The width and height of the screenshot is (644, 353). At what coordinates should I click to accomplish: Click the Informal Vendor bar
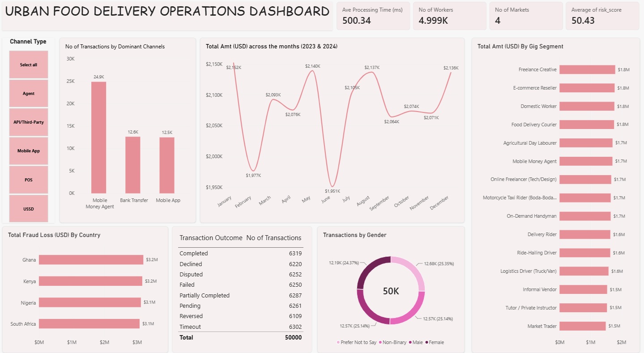click(x=583, y=289)
